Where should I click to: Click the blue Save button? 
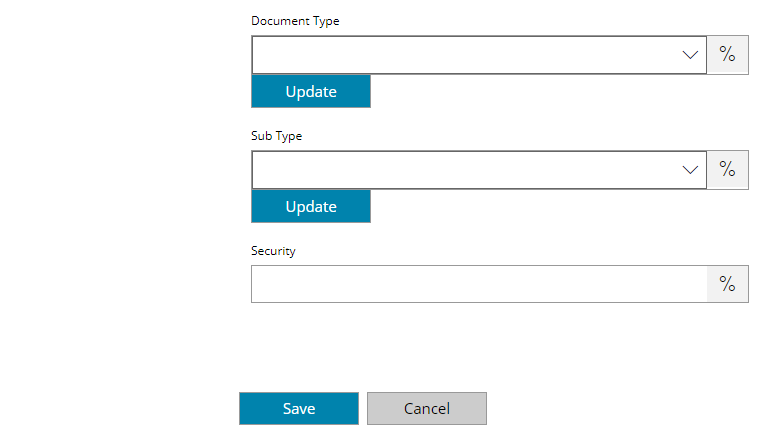click(299, 408)
